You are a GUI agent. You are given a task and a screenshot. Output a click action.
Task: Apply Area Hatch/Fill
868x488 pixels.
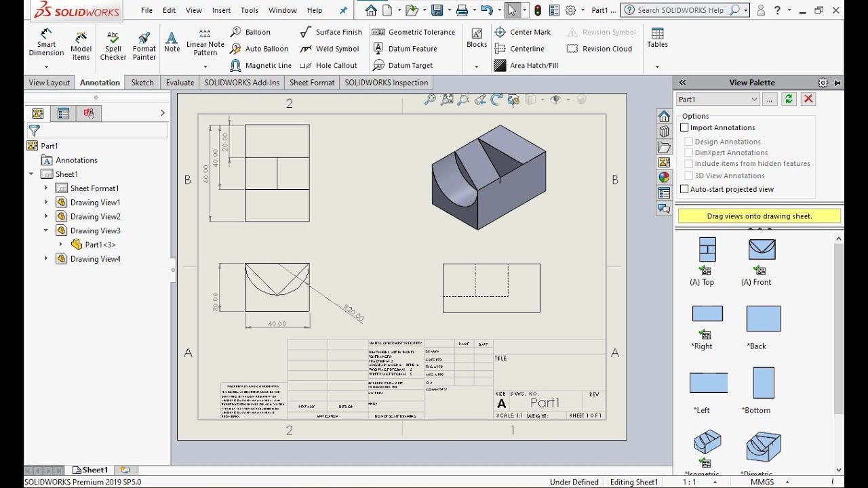tap(526, 66)
